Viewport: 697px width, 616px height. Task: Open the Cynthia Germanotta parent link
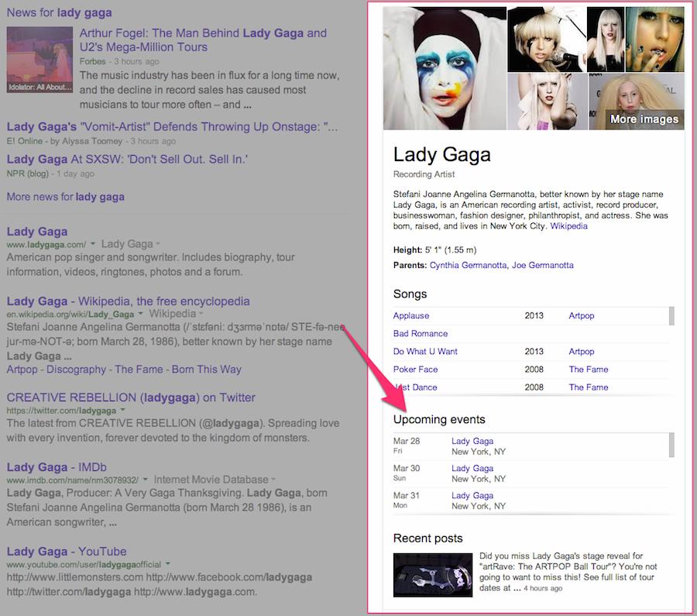468,265
